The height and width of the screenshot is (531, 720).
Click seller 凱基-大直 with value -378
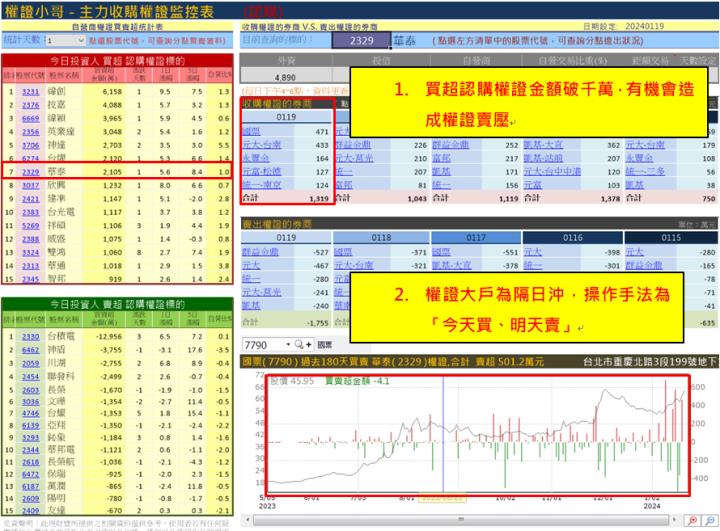point(451,266)
